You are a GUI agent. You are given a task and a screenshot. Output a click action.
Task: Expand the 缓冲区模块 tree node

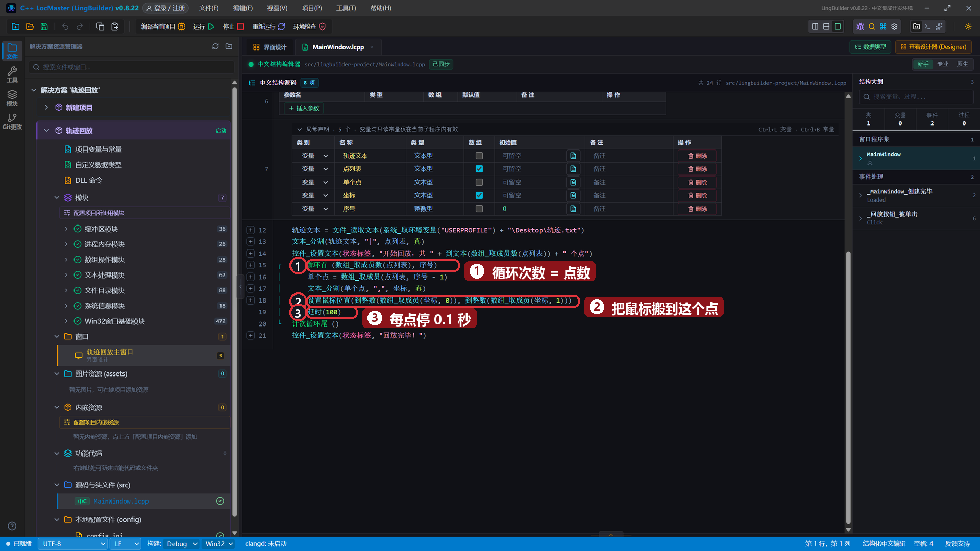tap(66, 229)
